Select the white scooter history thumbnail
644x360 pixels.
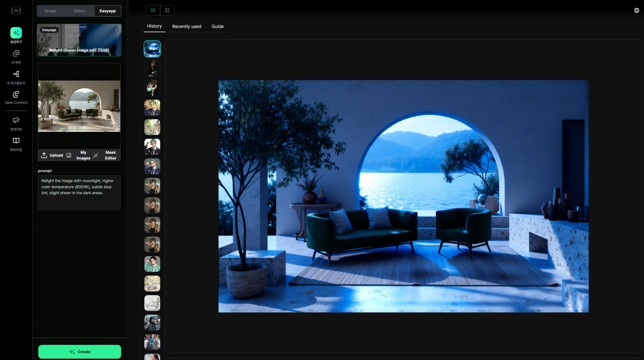coord(152,303)
